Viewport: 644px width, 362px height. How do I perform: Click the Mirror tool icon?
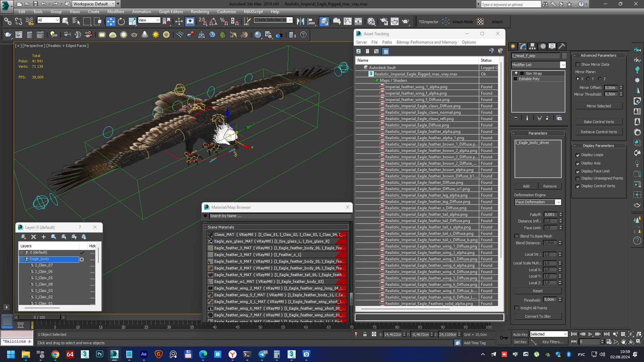301,22
